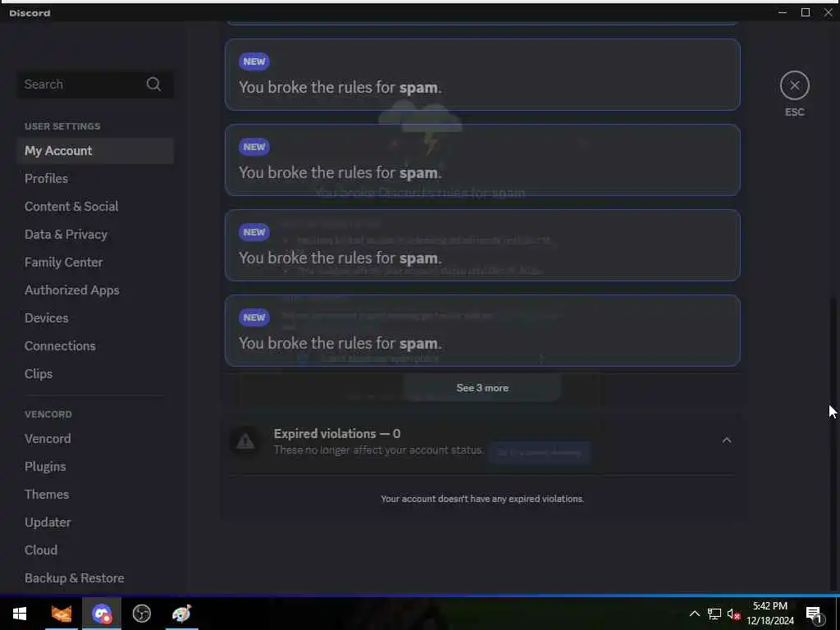The image size is (840, 630).
Task: Open the fox icon app in taskbar
Action: click(x=61, y=614)
